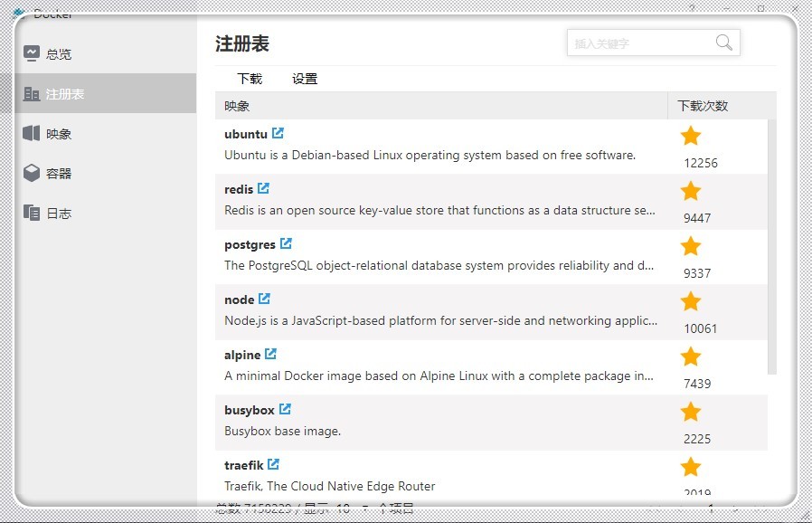
Task: Click the star icon for postgres
Action: pos(691,246)
